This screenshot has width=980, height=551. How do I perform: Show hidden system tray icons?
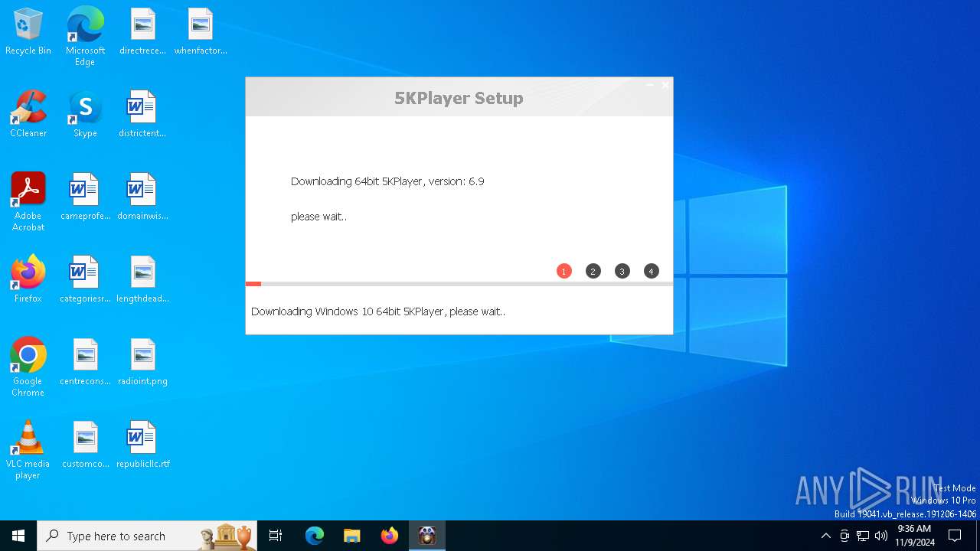point(825,536)
